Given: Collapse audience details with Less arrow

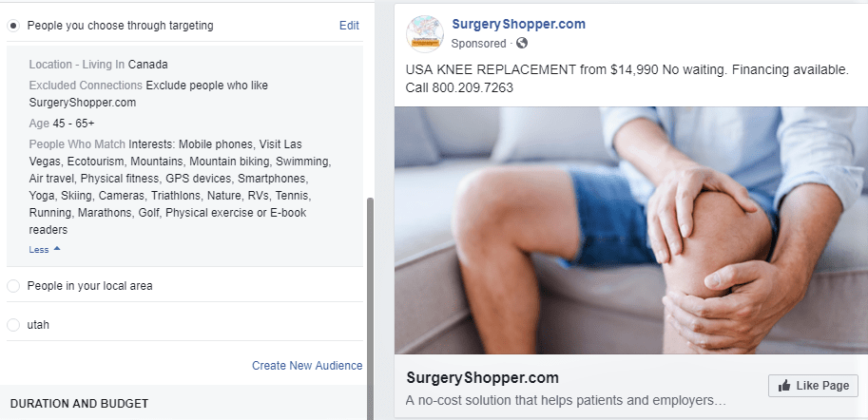Looking at the screenshot, I should click(45, 250).
